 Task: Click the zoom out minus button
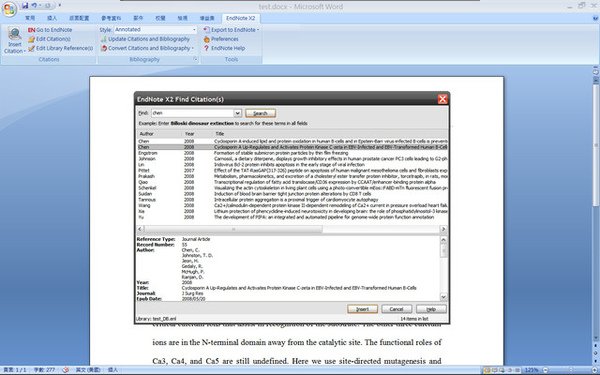point(545,370)
